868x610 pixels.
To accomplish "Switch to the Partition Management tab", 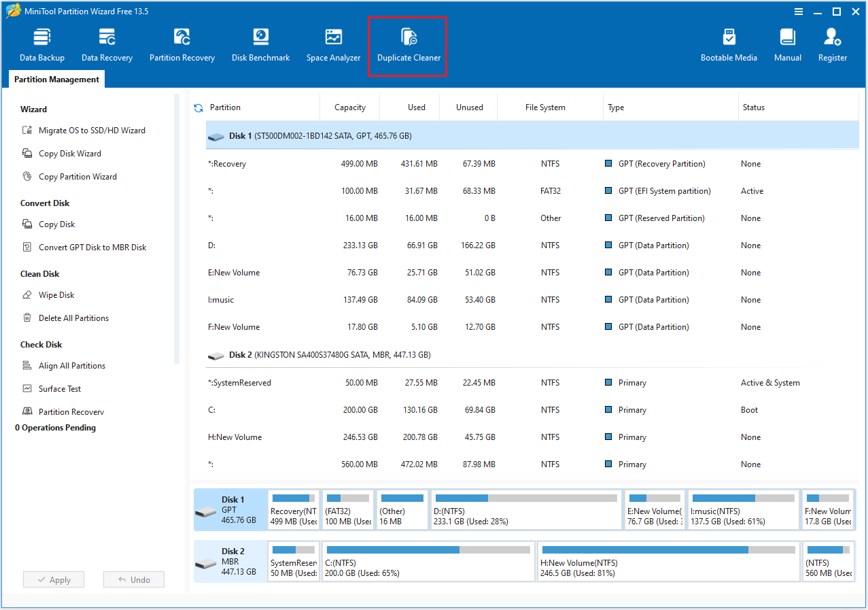I will (x=56, y=79).
